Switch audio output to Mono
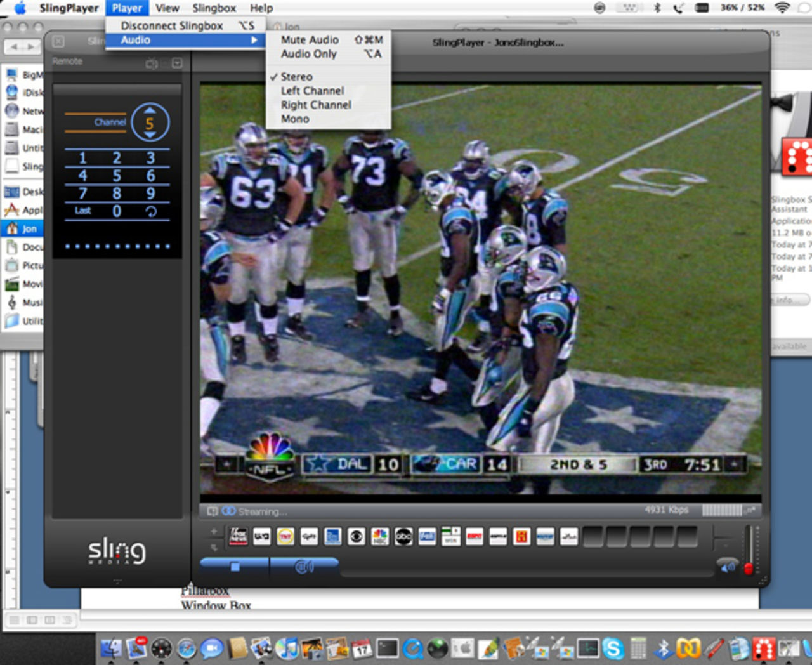This screenshot has width=812, height=665. point(296,119)
